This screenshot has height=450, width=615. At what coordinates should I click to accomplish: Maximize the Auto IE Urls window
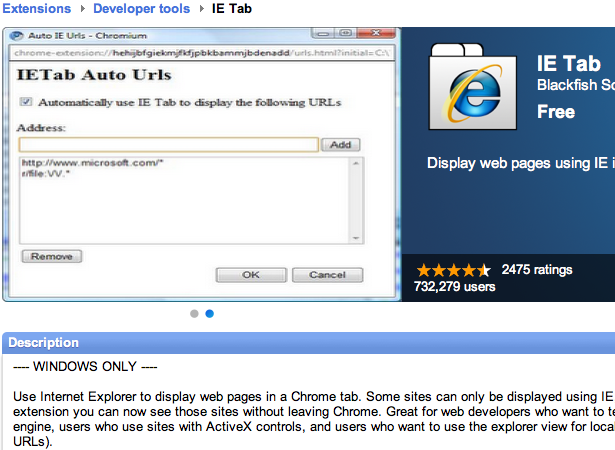point(346,33)
